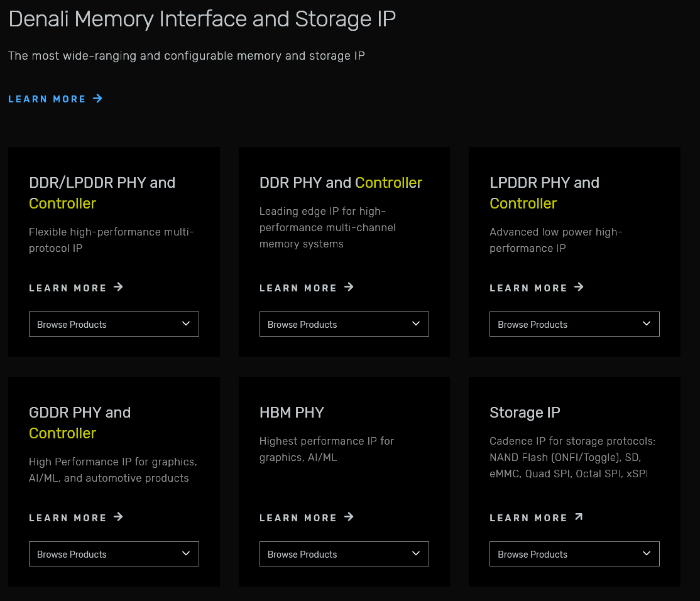Open Learn More in GDDR PHY and Controller card
This screenshot has width=700, height=601.
click(76, 517)
